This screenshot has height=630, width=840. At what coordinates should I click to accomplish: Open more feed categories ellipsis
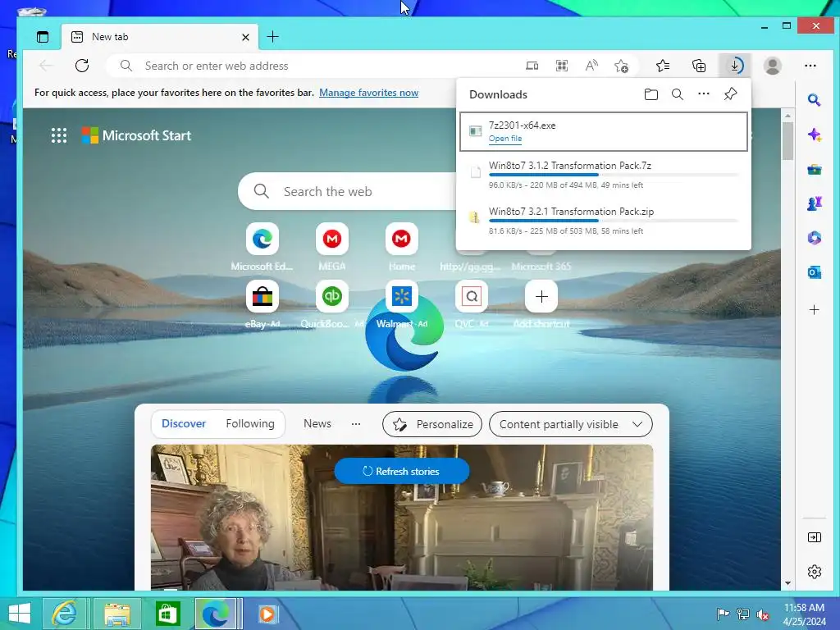point(356,424)
